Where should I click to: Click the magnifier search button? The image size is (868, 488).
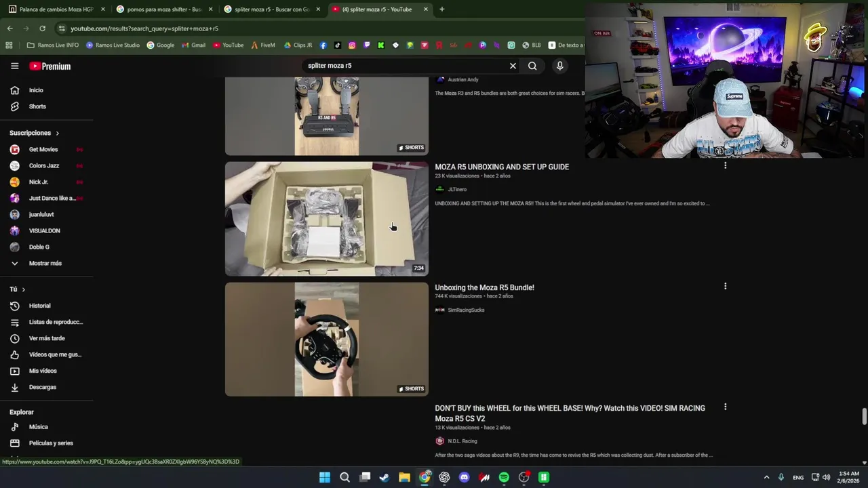[x=532, y=66]
